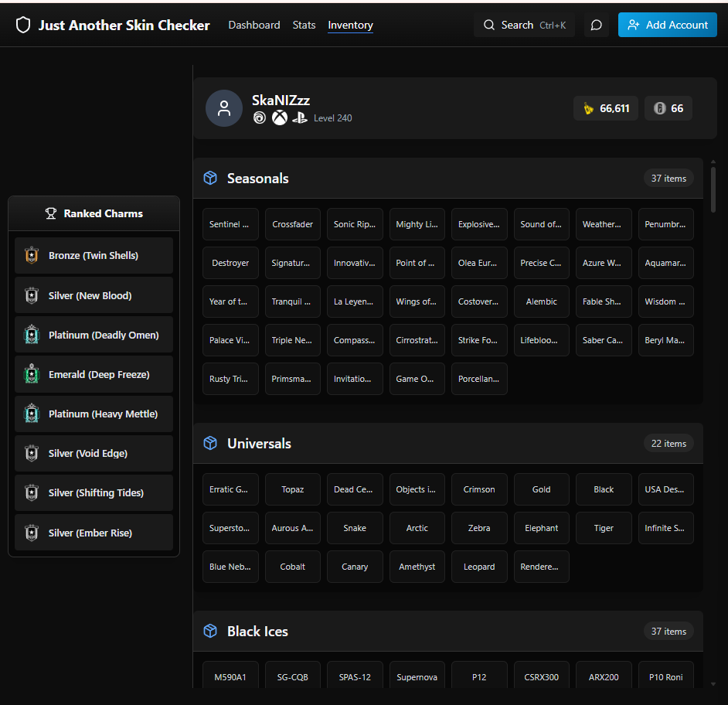The height and width of the screenshot is (705, 728).
Task: Click the user avatar circle
Action: 224,108
